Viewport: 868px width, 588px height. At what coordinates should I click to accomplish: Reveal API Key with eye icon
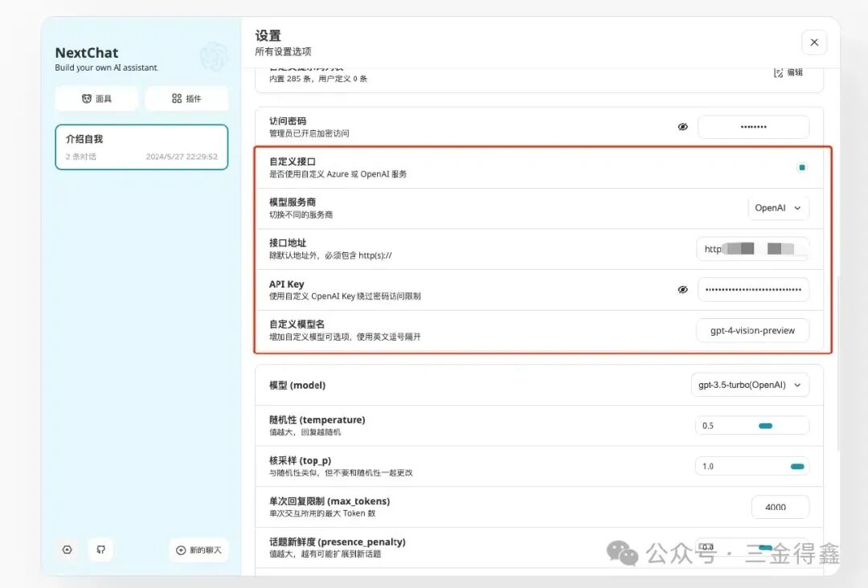pyautogui.click(x=682, y=290)
